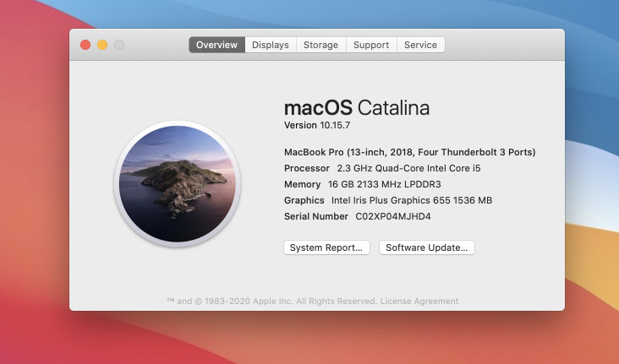The width and height of the screenshot is (619, 364).
Task: Click the Memory label
Action: pos(303,185)
